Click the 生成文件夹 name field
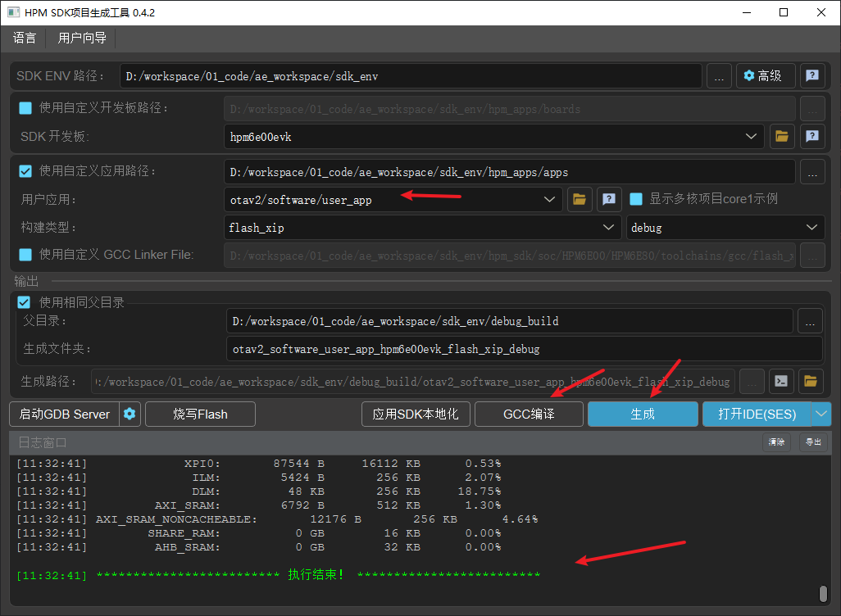The width and height of the screenshot is (841, 616). (x=525, y=348)
